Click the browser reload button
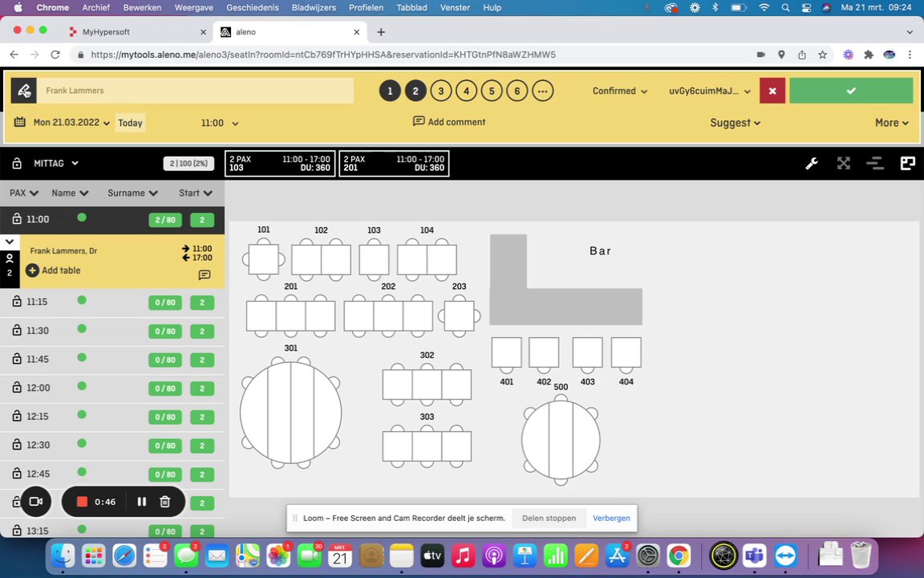 (x=55, y=55)
